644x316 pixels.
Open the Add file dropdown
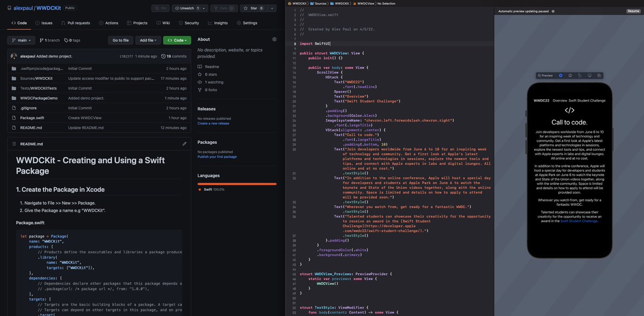click(148, 40)
